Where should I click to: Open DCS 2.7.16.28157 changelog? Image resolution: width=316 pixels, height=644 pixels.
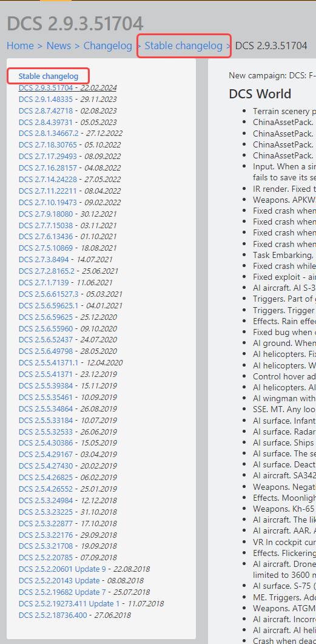click(x=47, y=168)
